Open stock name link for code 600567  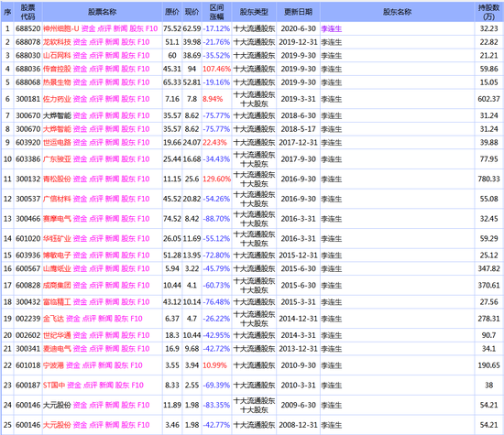tap(57, 269)
